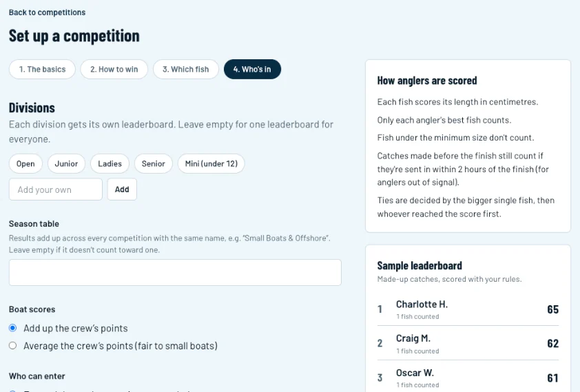Click Charlotte H. leaderboard row
This screenshot has height=392, width=580.
click(468, 309)
